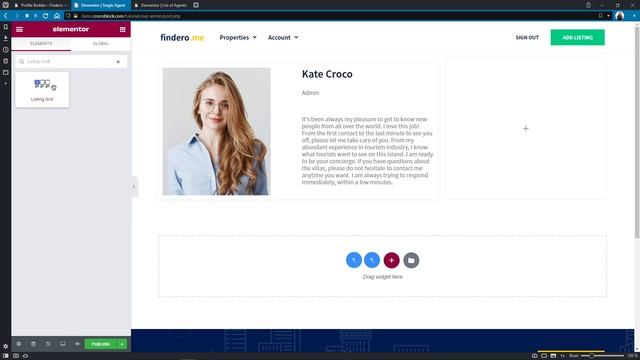The height and width of the screenshot is (360, 640).
Task: Click the browser address bar URL
Action: pos(131,16)
